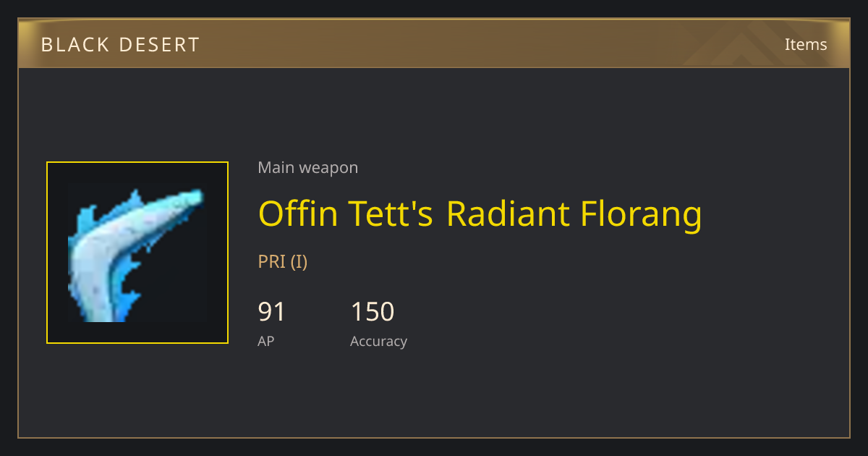Click the word DESERT in the header
Image resolution: width=868 pixels, height=456 pixels.
(161, 45)
